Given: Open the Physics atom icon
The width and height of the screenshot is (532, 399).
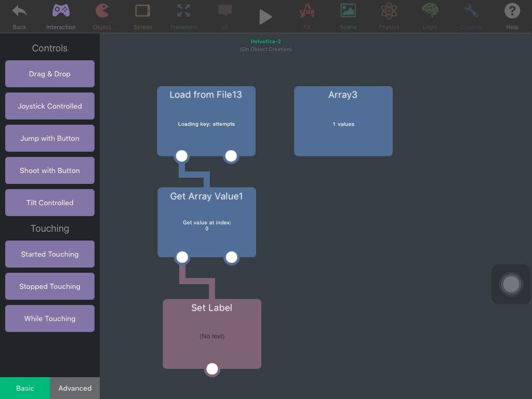Looking at the screenshot, I should pyautogui.click(x=389, y=11).
